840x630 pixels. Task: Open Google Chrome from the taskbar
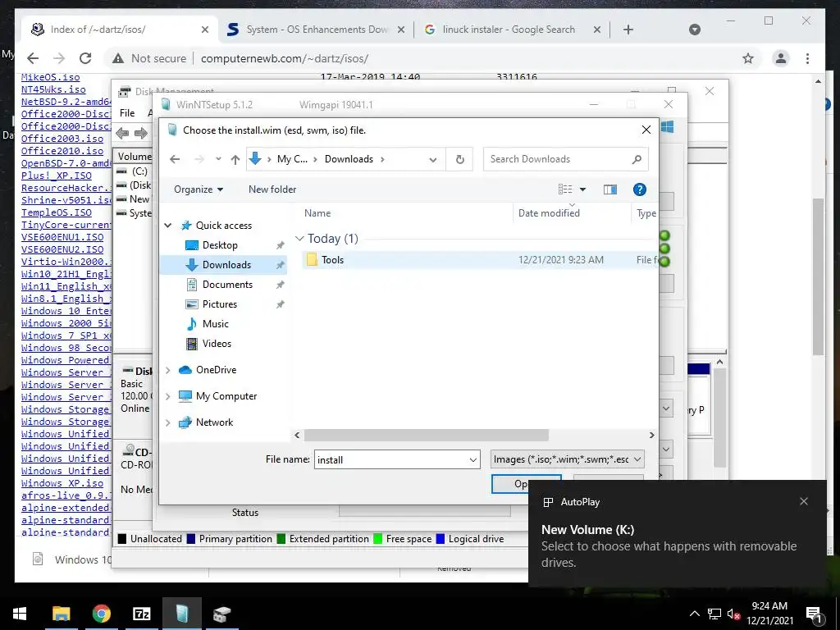(x=101, y=614)
